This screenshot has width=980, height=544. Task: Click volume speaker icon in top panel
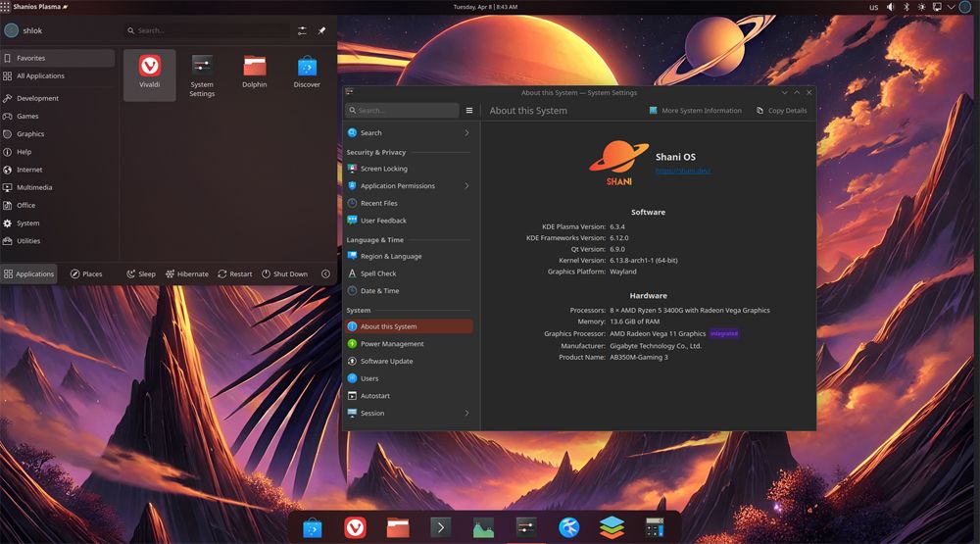click(890, 7)
